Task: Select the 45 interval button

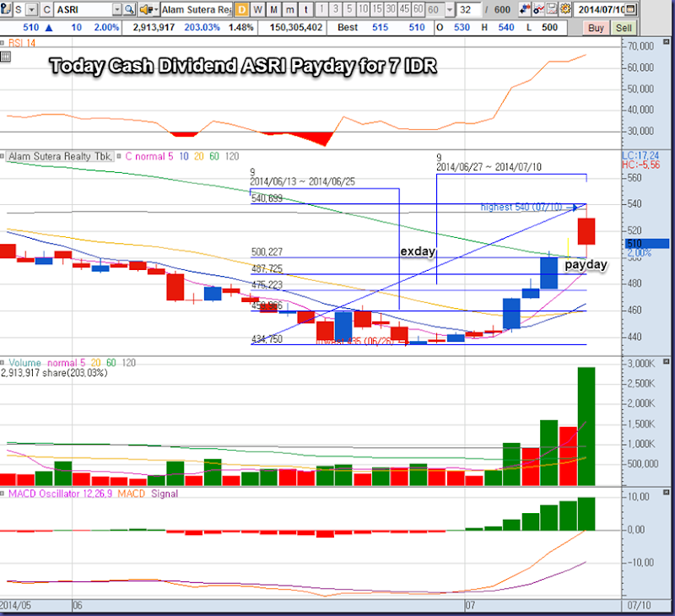Action: (x=405, y=9)
